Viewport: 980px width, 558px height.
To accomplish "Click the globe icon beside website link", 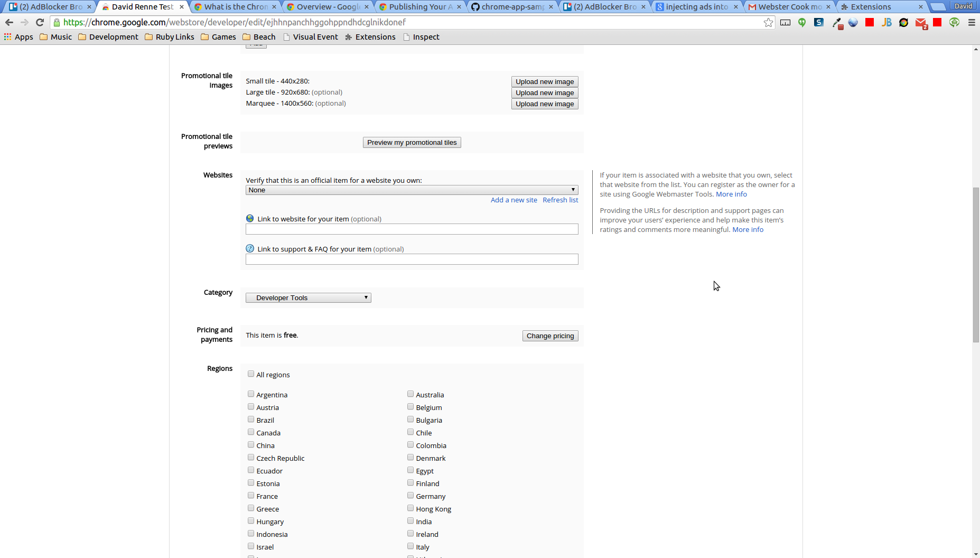I will coord(250,218).
